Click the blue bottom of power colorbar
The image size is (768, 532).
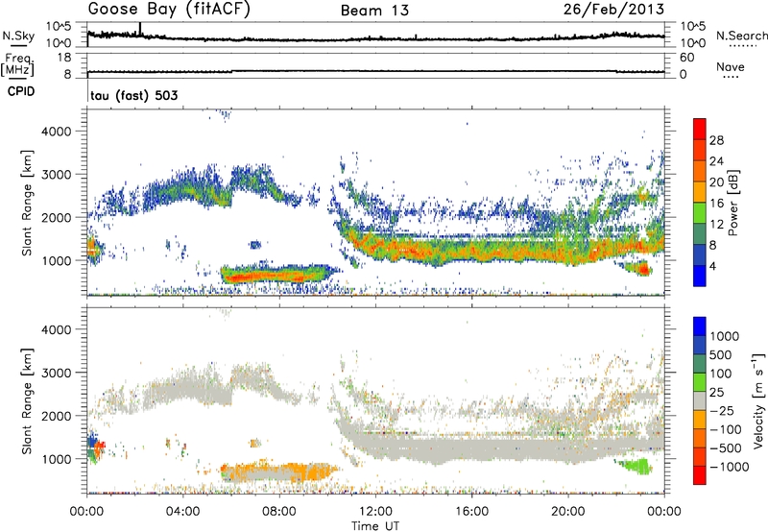point(700,276)
